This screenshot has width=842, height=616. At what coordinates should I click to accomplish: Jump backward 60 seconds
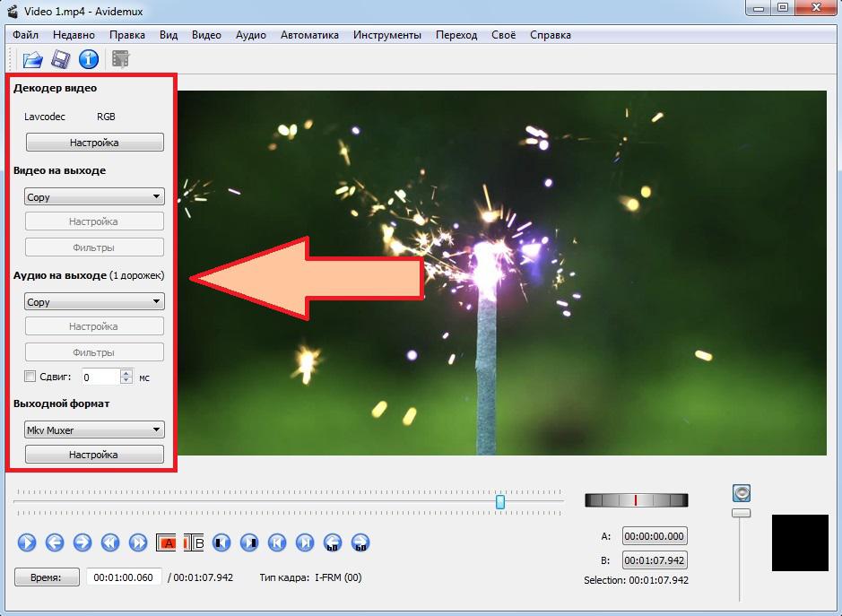(x=333, y=542)
